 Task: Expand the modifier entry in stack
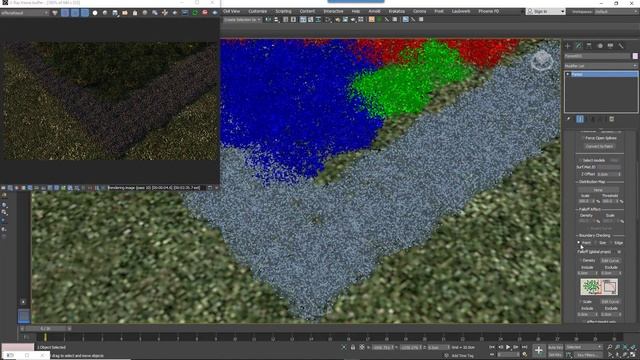click(x=568, y=74)
